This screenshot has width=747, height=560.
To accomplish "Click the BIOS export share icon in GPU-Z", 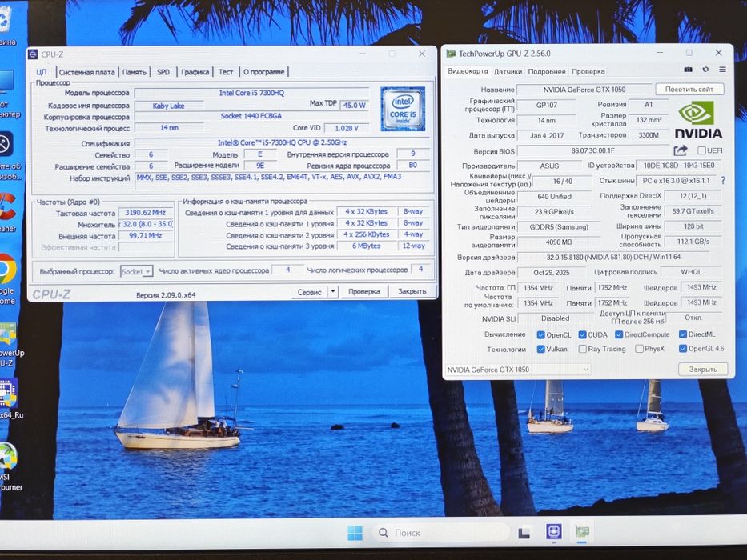I will (x=681, y=150).
